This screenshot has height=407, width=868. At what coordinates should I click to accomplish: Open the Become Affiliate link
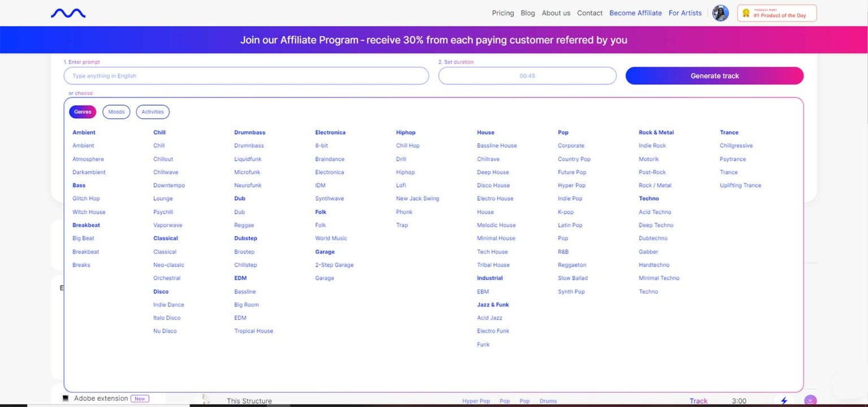click(635, 12)
